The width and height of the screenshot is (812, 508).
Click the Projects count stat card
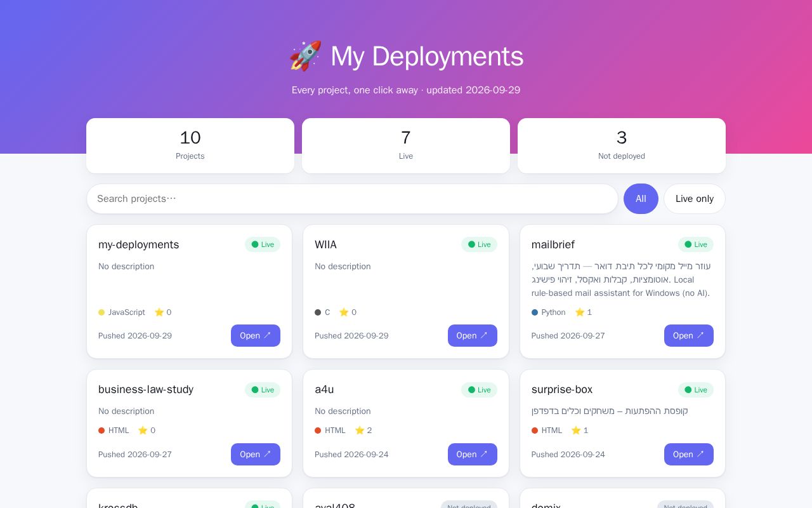tap(190, 145)
